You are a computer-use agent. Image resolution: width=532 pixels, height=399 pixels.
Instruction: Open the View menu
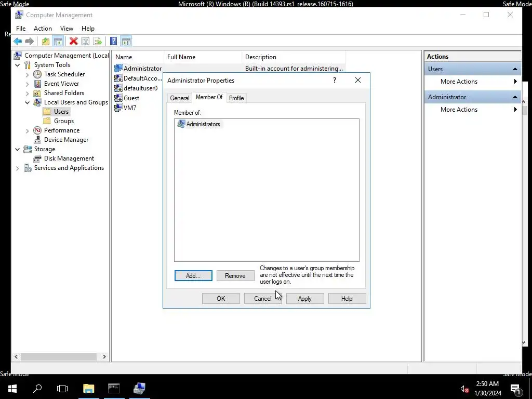coord(66,29)
